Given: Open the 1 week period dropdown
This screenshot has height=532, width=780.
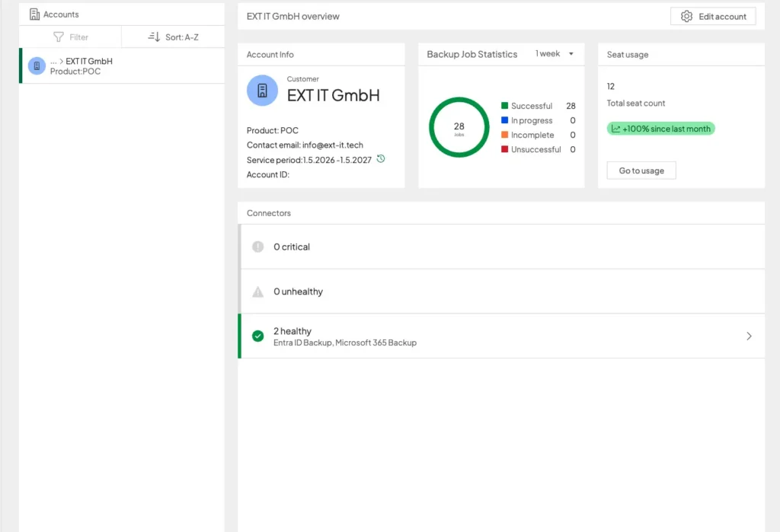Looking at the screenshot, I should click(555, 54).
